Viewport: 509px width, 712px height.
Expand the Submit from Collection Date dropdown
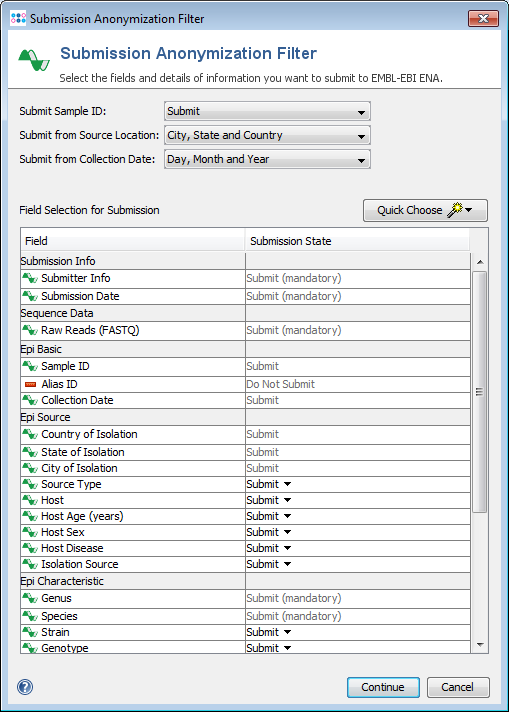click(x=267, y=159)
